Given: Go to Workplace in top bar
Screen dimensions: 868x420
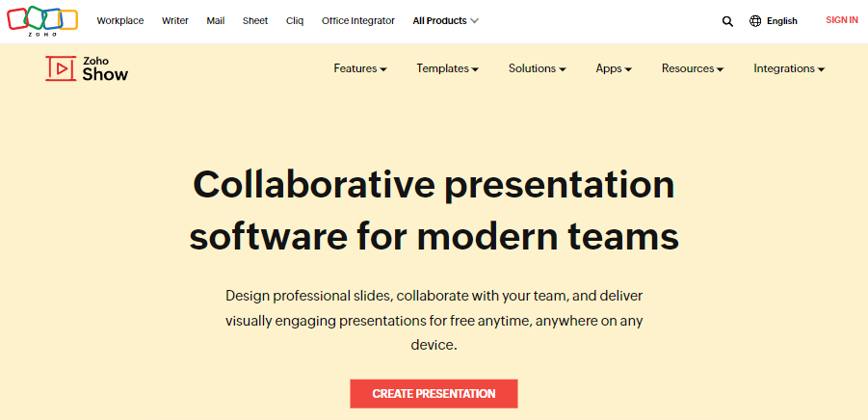Looking at the screenshot, I should (120, 21).
